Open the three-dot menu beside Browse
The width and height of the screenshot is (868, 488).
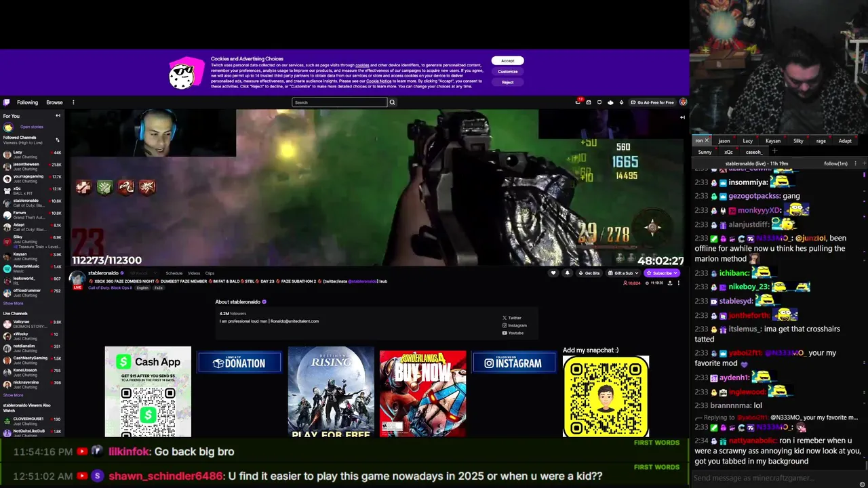[73, 102]
